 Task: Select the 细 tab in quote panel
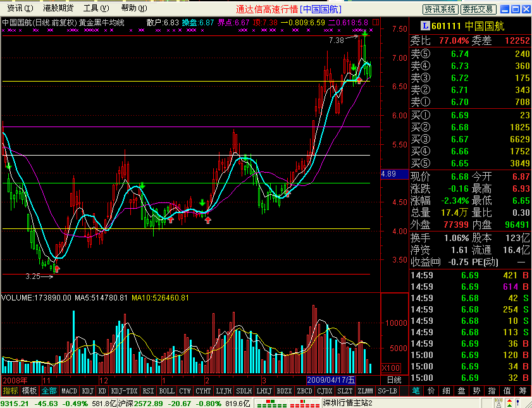(446, 391)
